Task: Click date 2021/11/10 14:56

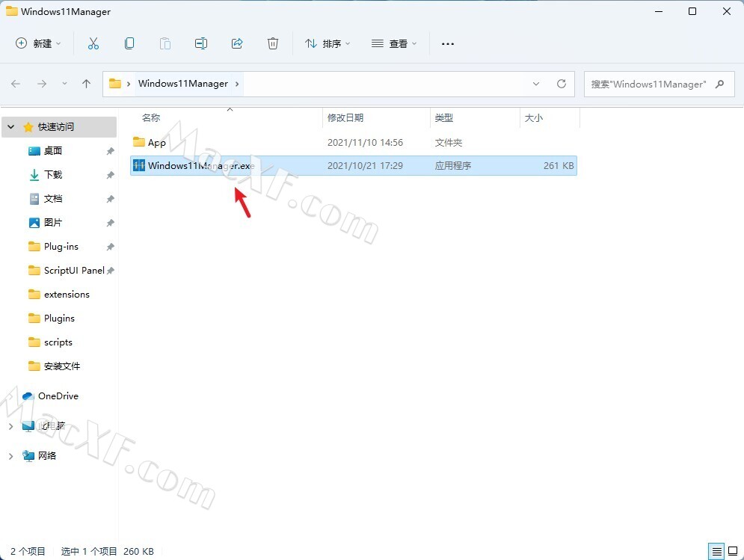Action: 365,142
